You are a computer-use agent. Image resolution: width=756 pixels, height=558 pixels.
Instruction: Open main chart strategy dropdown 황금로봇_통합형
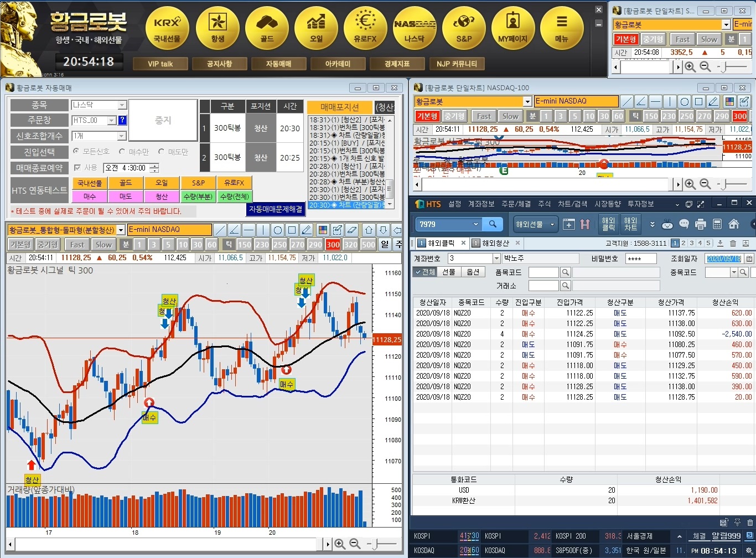tap(120, 230)
